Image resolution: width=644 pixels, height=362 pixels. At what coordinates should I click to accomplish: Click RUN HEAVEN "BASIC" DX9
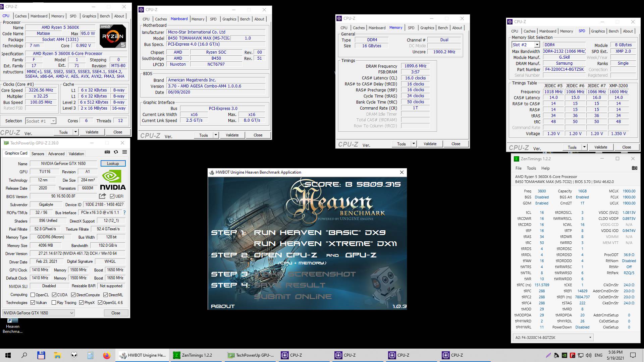[x=320, y=233]
